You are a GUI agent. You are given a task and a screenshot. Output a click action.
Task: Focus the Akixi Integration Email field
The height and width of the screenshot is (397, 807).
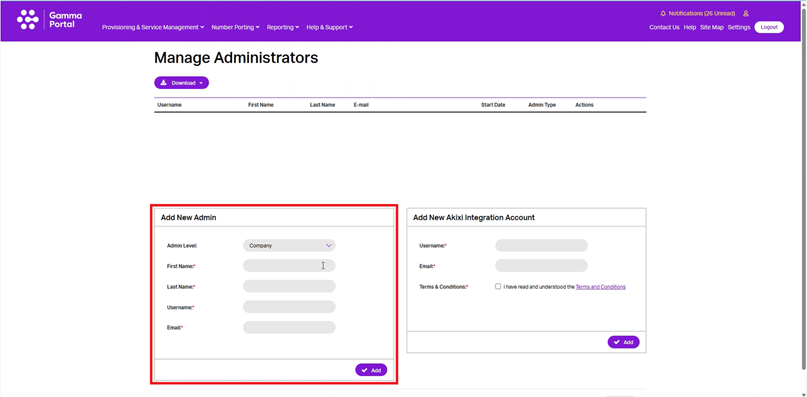click(541, 266)
